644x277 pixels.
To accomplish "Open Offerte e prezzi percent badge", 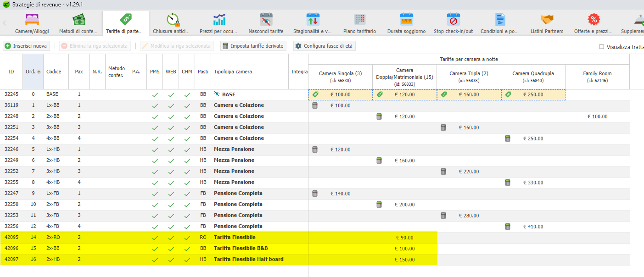I will tap(594, 20).
